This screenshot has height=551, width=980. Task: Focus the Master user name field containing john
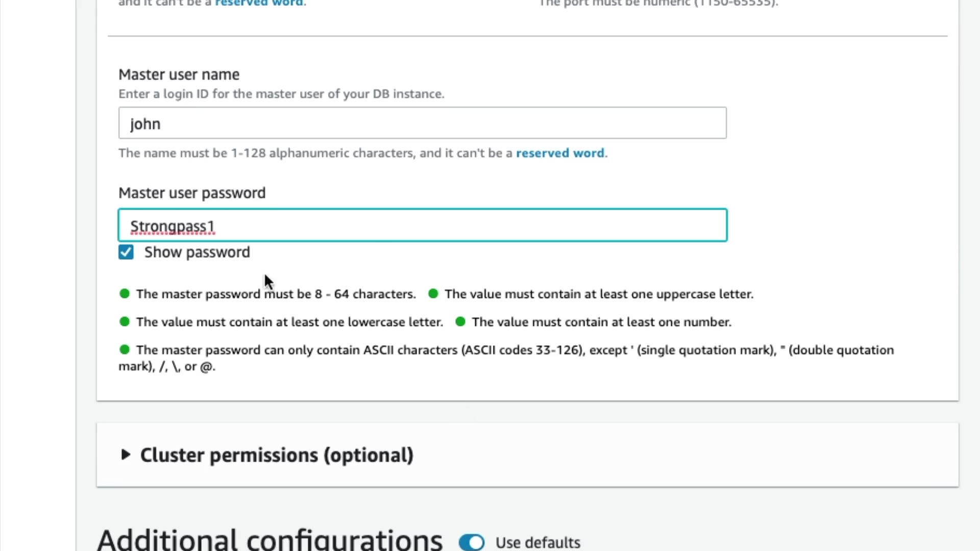(422, 123)
